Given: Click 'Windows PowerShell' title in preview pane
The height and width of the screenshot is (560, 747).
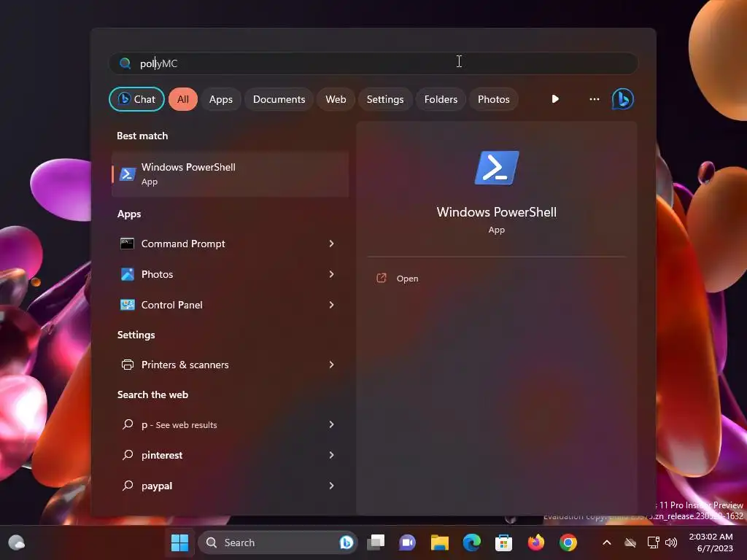Looking at the screenshot, I should coord(496,212).
